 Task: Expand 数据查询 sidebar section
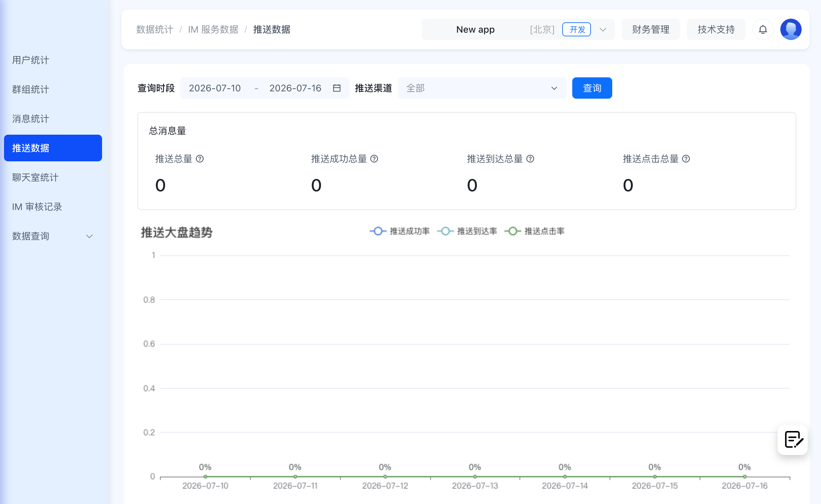(x=53, y=236)
